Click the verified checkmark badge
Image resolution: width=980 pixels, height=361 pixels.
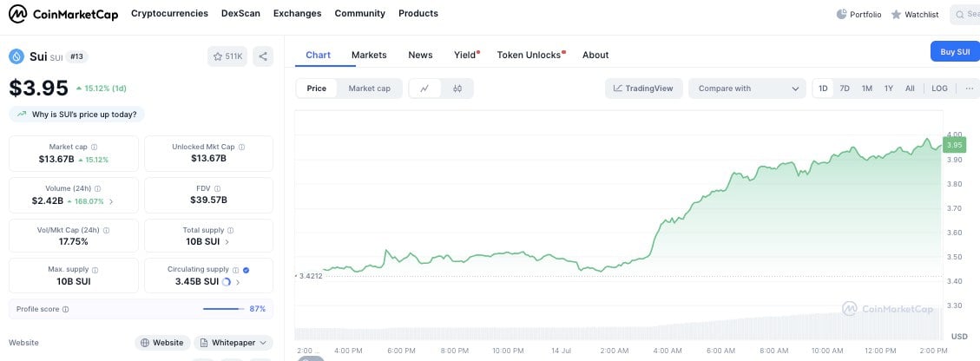click(x=247, y=270)
